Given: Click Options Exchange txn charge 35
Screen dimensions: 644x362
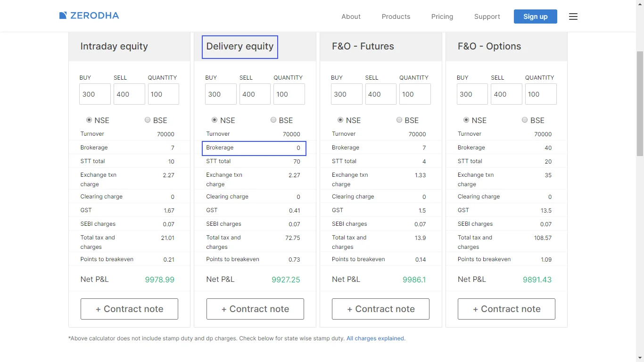Looking at the screenshot, I should click(x=548, y=175).
